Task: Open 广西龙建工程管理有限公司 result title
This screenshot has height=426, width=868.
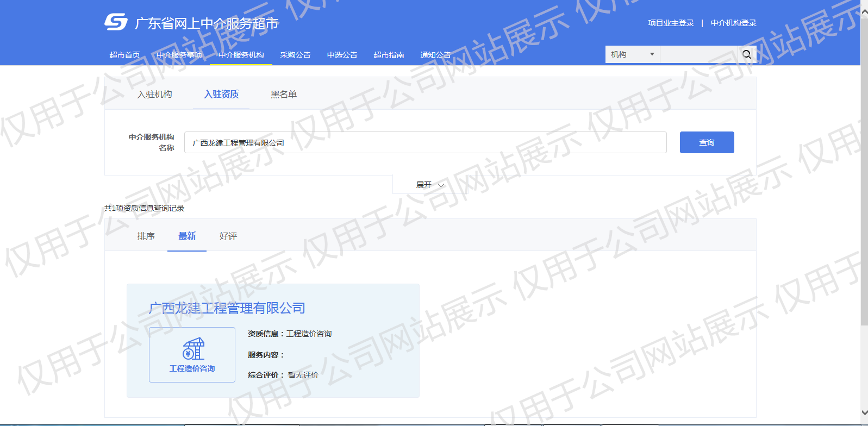Action: click(x=227, y=308)
